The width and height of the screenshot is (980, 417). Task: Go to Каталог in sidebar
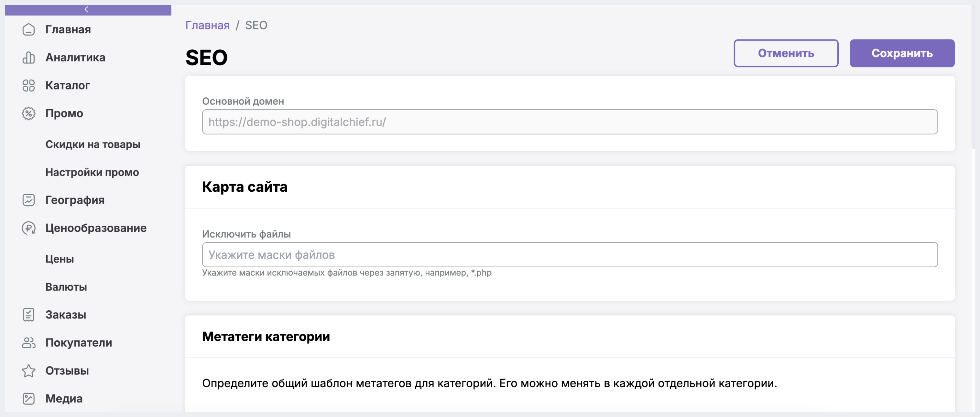67,86
